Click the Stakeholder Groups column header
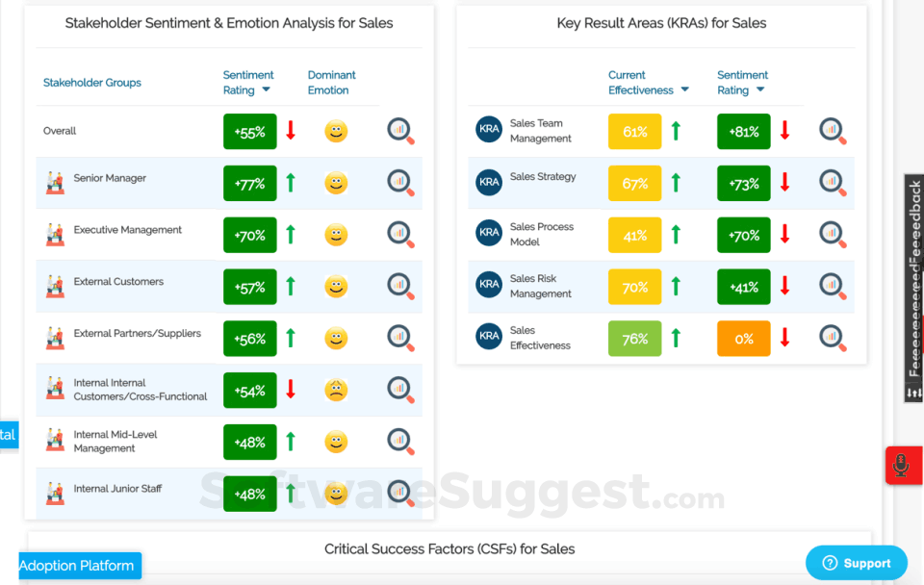Screen dimensions: 924x585 (x=92, y=83)
